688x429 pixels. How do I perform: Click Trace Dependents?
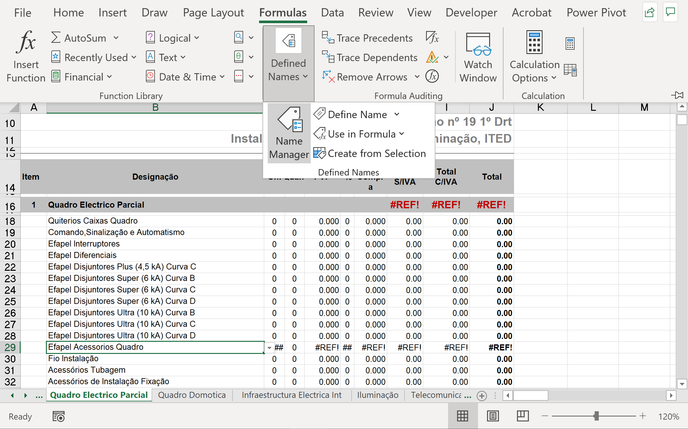click(x=369, y=57)
